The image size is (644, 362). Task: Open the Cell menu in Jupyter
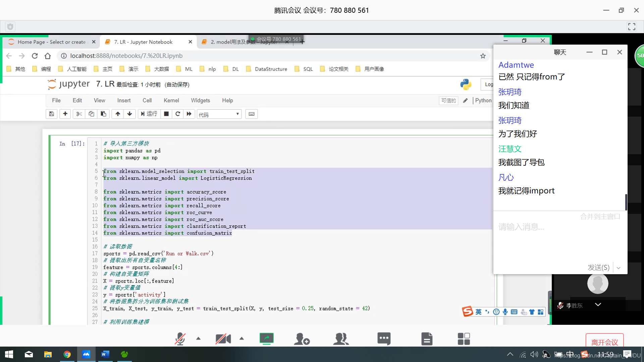[147, 101]
